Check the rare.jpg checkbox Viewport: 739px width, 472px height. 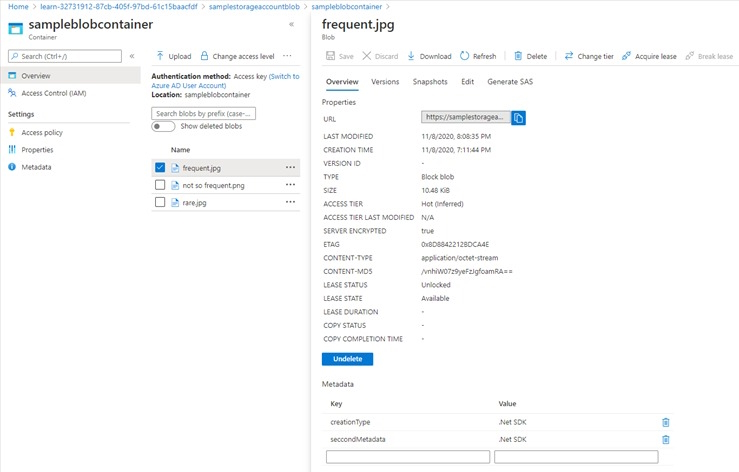[x=160, y=202]
